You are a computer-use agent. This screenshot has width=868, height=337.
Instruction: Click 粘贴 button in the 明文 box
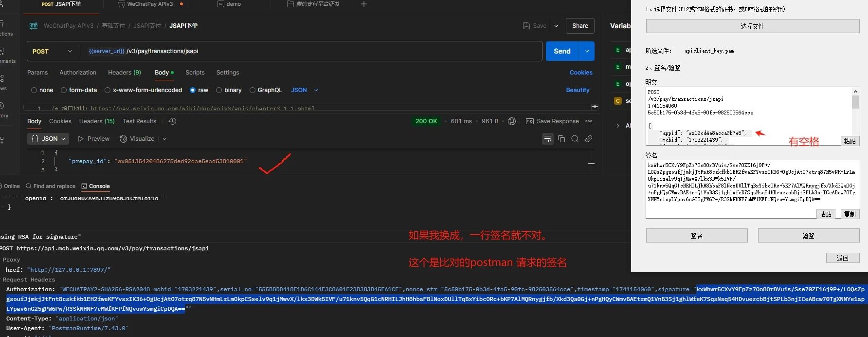pyautogui.click(x=850, y=141)
